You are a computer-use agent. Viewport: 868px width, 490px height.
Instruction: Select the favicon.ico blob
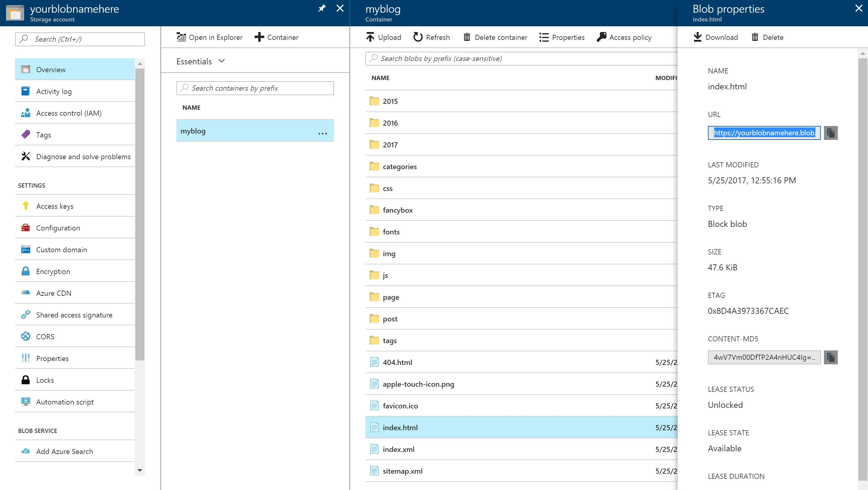(521, 405)
